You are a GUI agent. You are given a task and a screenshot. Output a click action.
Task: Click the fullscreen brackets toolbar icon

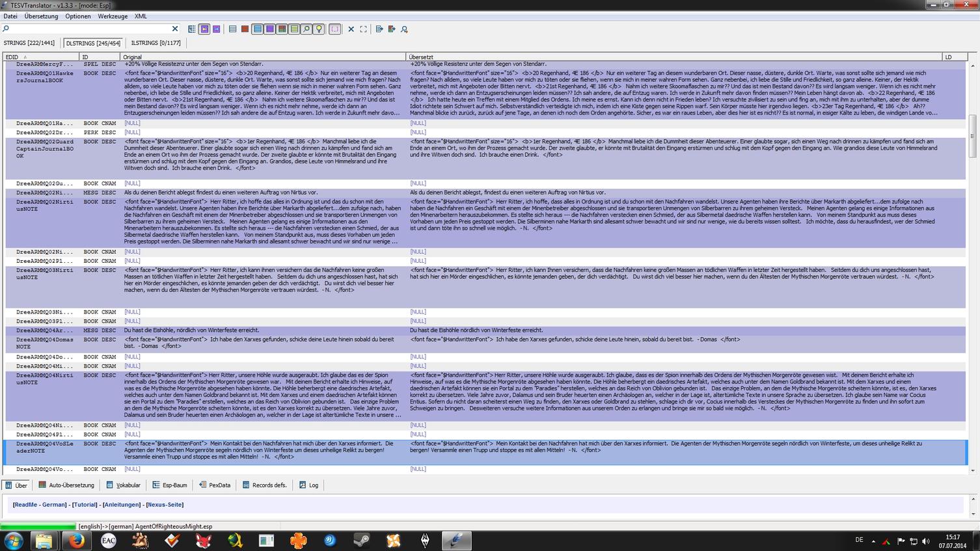pos(363,29)
